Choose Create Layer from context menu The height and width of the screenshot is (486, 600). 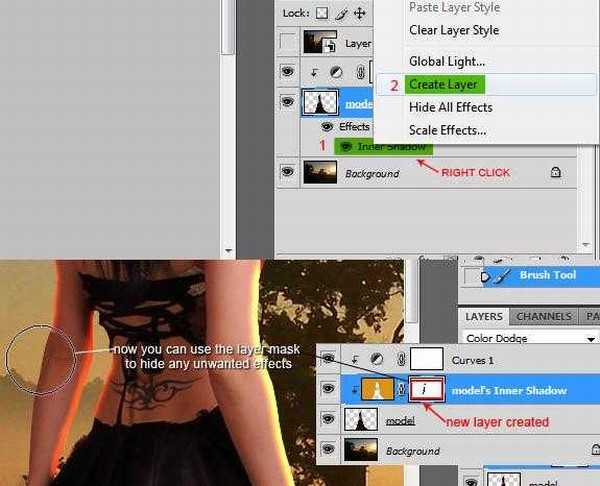443,85
